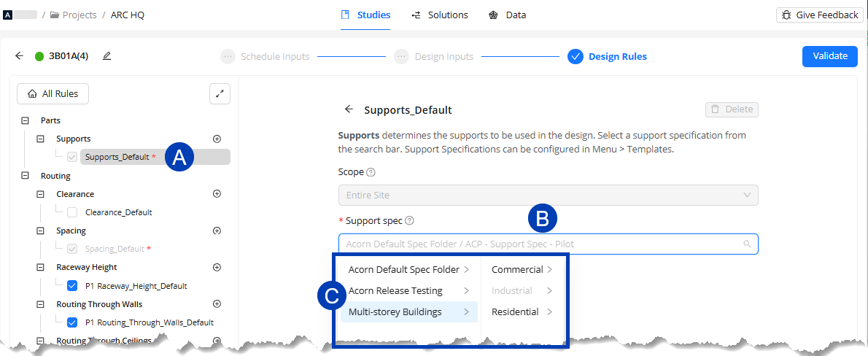Viewport: 868px width, 356px height.
Task: Collapse the Supports tree node
Action: (40, 139)
